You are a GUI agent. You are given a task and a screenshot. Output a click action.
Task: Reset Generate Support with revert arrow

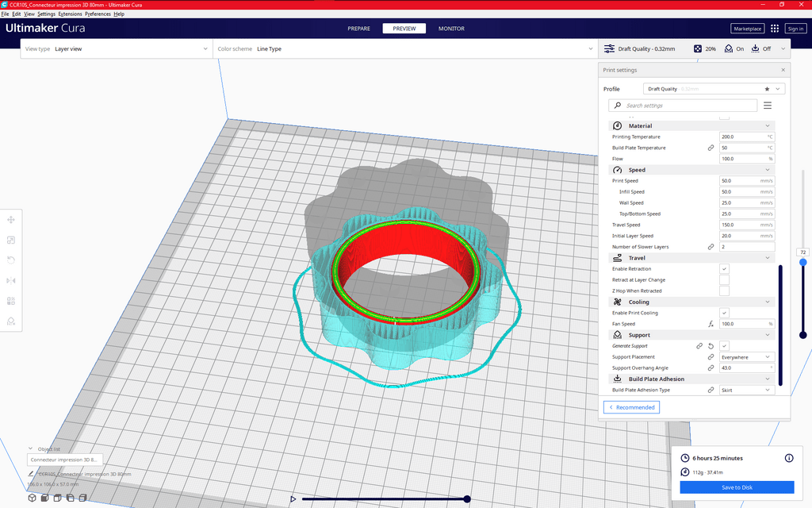click(x=711, y=346)
